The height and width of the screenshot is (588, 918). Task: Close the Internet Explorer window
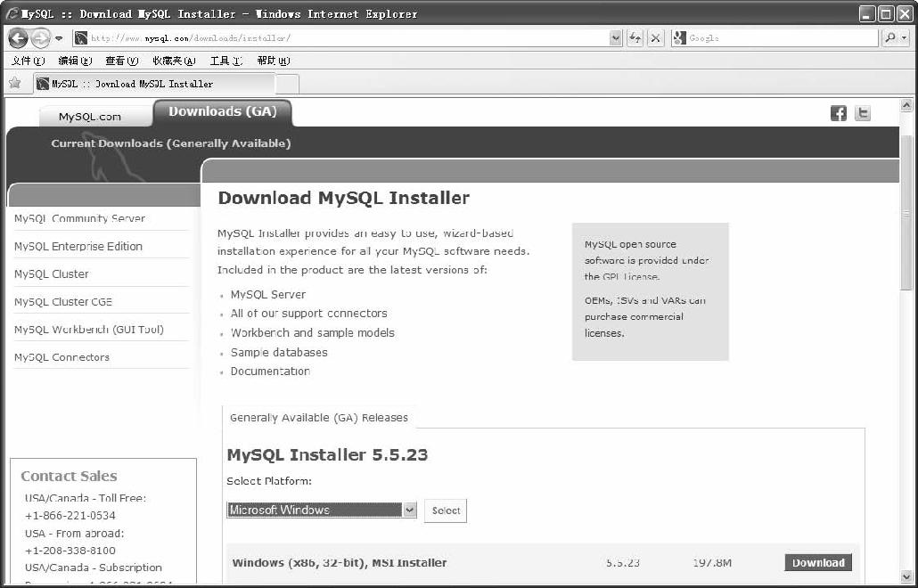(x=905, y=14)
